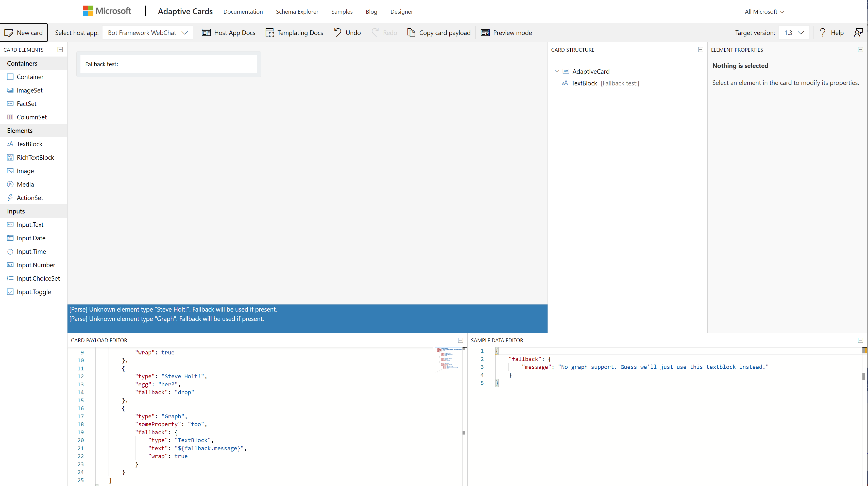Select the Image element icon
The image size is (868, 486).
pos(10,171)
